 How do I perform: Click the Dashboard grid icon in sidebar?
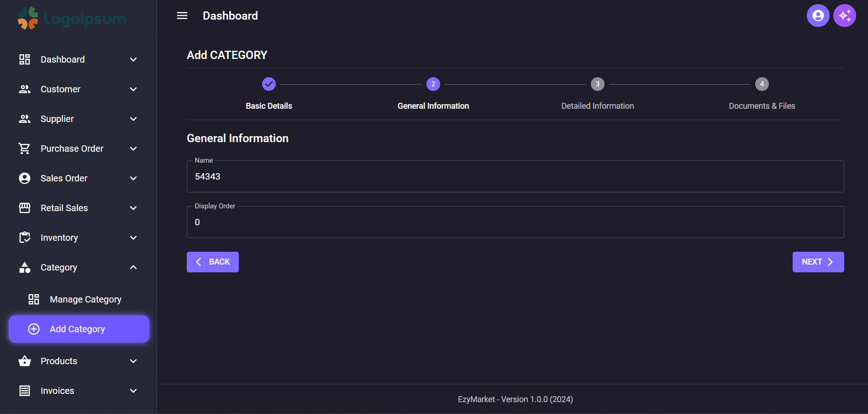point(25,59)
